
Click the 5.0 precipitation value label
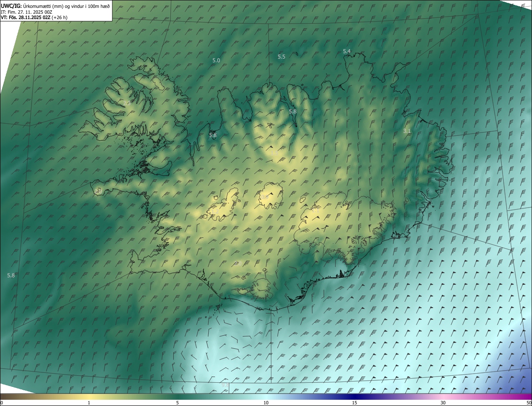tap(216, 60)
